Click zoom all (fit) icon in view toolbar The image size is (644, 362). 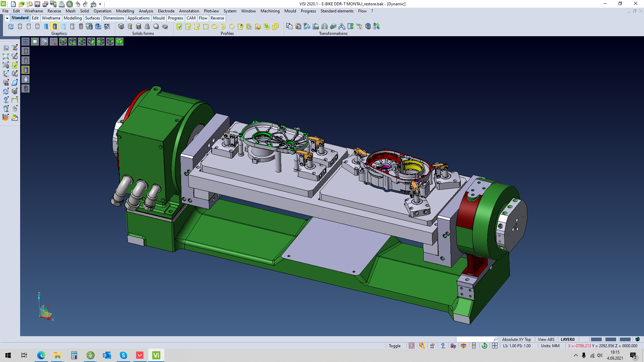pyautogui.click(x=35, y=42)
